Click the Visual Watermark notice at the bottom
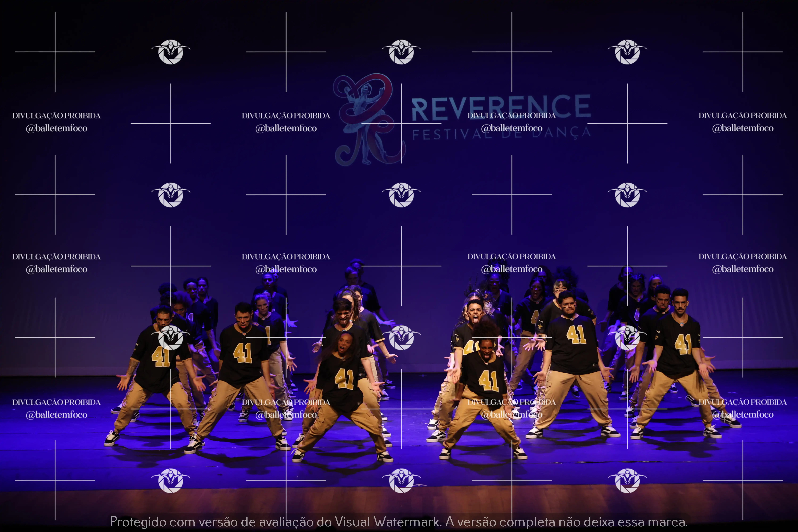 [399, 521]
